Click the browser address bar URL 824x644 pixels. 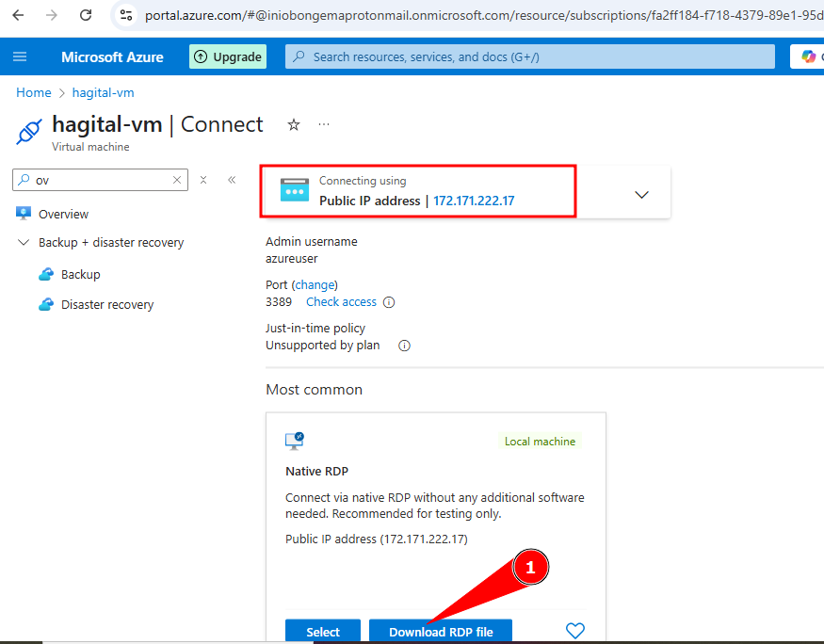click(483, 15)
